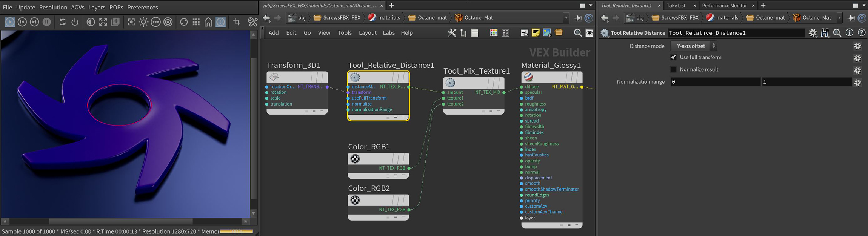Open the AOVs menu

coord(77,7)
